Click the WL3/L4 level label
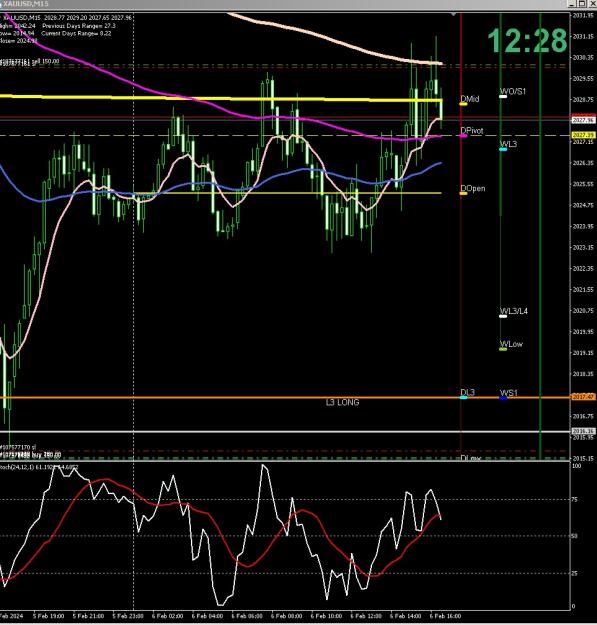The image size is (597, 625). pyautogui.click(x=514, y=311)
